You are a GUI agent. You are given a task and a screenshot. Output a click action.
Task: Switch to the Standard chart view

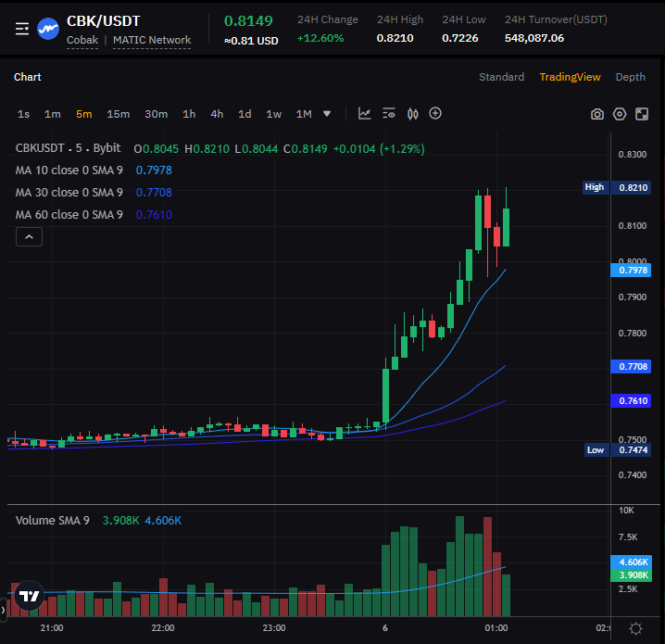pos(501,77)
